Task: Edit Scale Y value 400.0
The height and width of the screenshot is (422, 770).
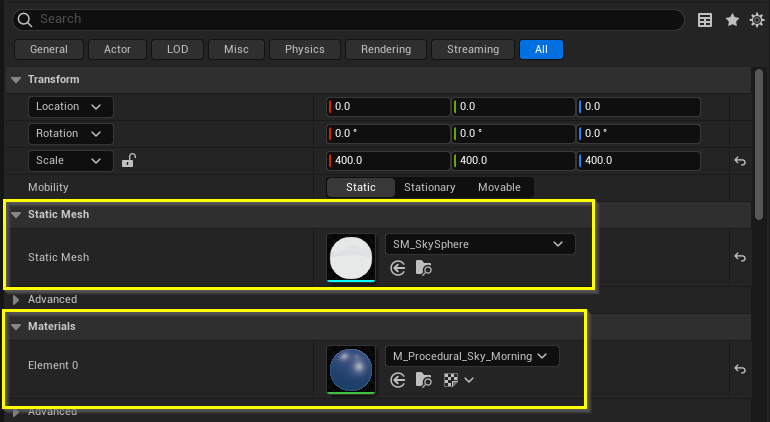Action: (x=513, y=161)
